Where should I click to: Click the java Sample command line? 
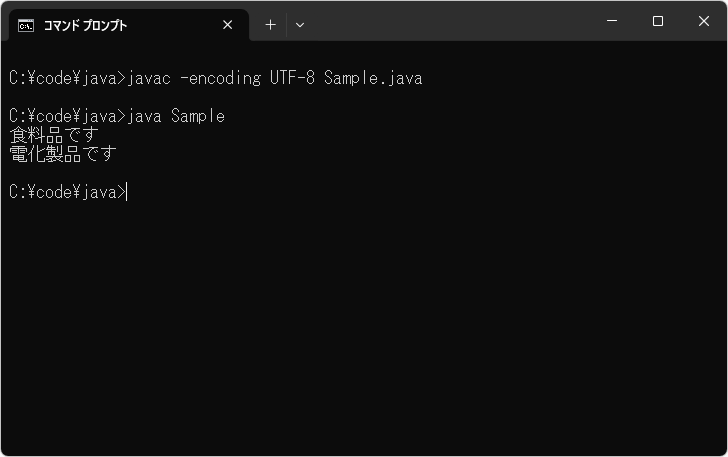click(x=176, y=116)
